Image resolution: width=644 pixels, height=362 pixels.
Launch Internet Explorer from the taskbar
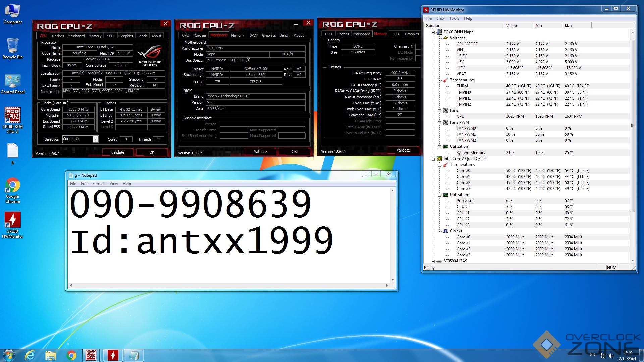(x=30, y=355)
